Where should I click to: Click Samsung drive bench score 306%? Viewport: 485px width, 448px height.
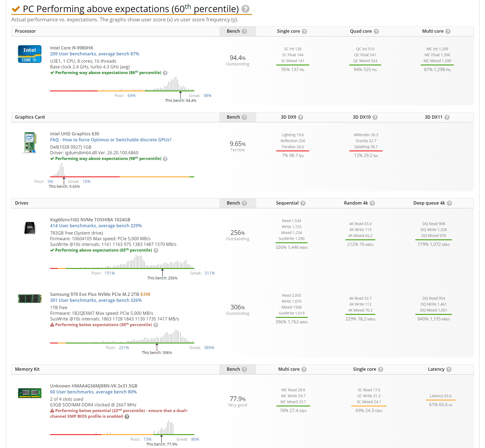238,307
